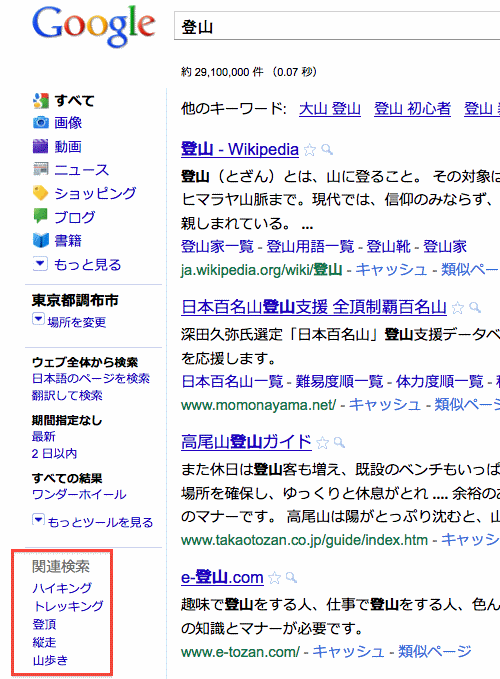The width and height of the screenshot is (500, 679).
Task: Click the blue book icon beside 書籍
Action: [41, 240]
